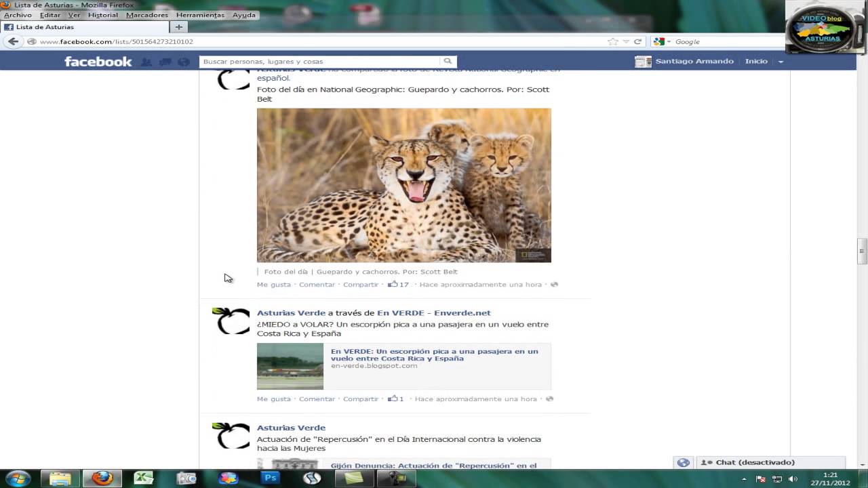
Task: Click the camera app taskbar icon
Action: click(186, 479)
